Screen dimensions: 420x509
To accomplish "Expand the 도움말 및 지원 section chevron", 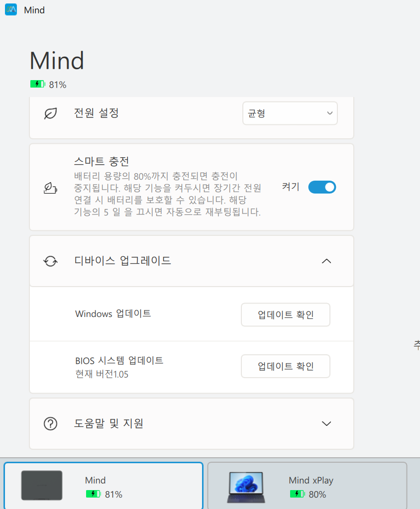I will click(326, 424).
